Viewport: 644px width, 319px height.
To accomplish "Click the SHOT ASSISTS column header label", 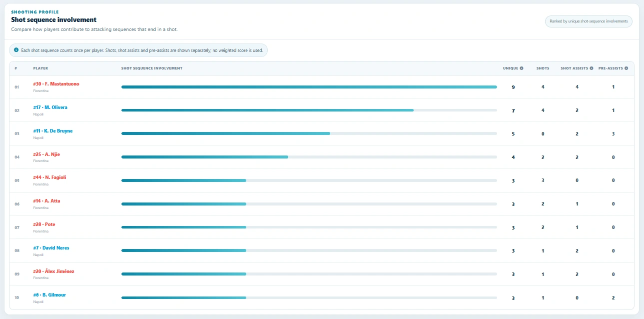I will pos(575,68).
